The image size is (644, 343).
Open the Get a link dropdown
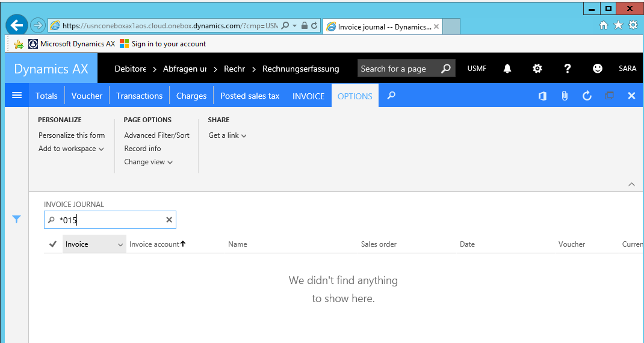(228, 135)
